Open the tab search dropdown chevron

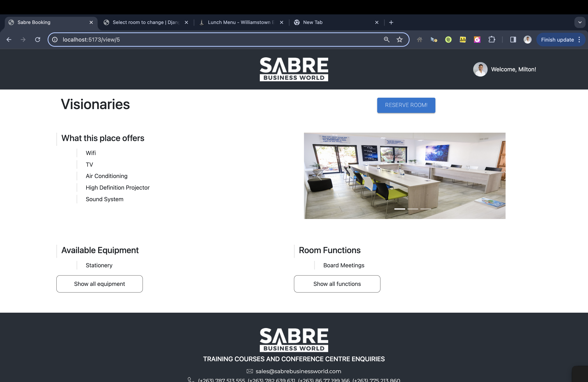coord(580,22)
